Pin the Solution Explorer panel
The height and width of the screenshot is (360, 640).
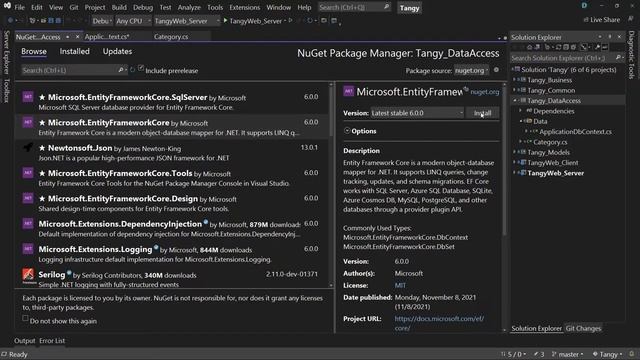coord(610,37)
